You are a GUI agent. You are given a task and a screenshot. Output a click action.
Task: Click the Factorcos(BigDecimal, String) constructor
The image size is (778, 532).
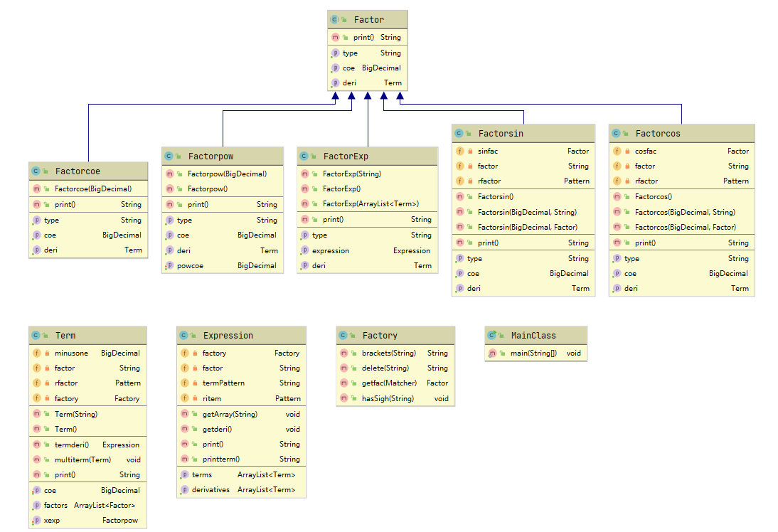[x=681, y=212]
